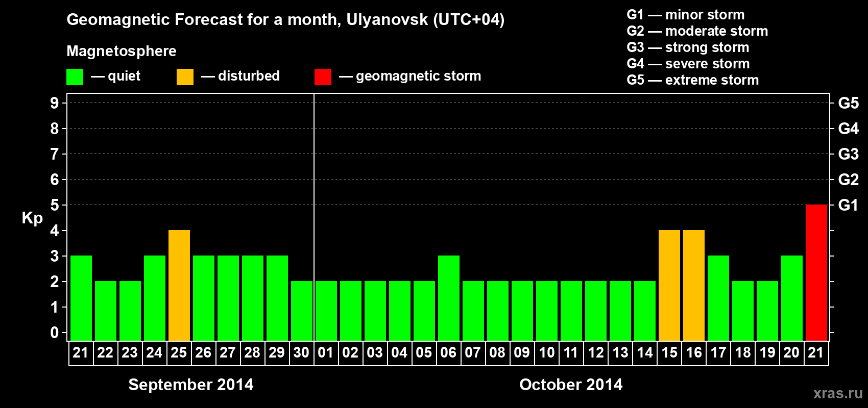Click the October 21 date cell

(x=816, y=353)
